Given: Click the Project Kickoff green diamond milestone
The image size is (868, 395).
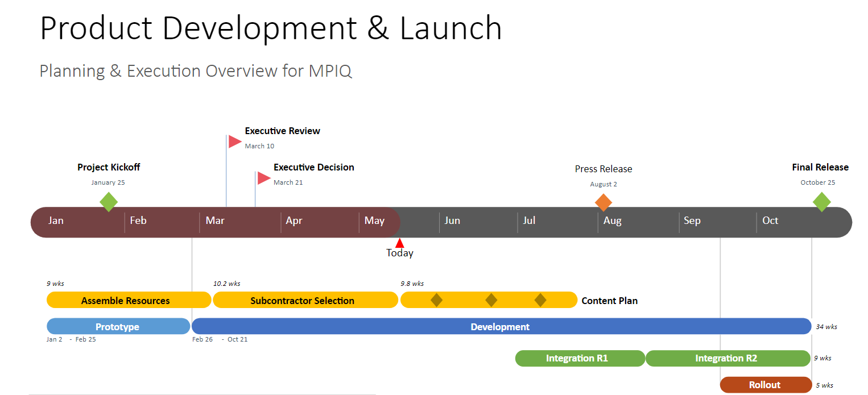Looking at the screenshot, I should click(x=109, y=201).
